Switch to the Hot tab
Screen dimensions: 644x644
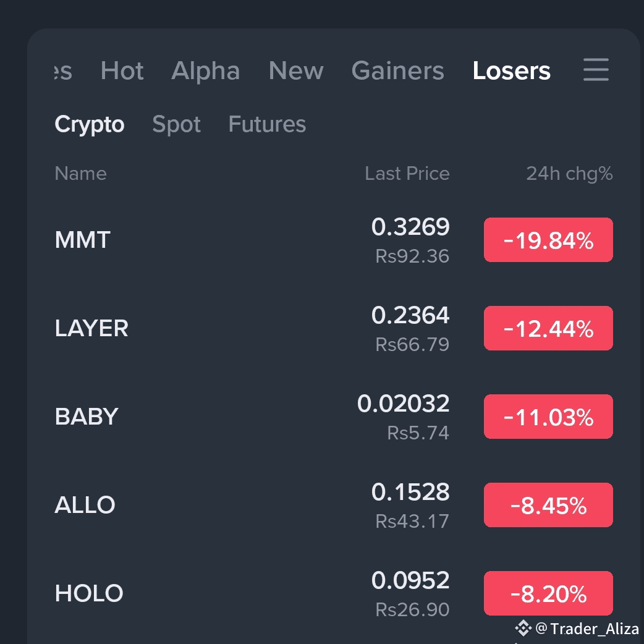(x=122, y=70)
